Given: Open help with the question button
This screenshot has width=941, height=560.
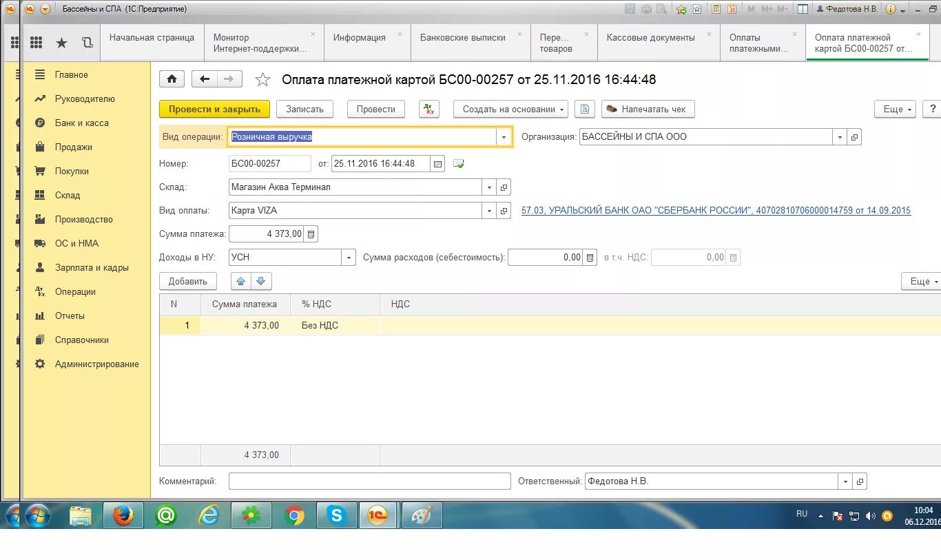Looking at the screenshot, I should point(932,109).
